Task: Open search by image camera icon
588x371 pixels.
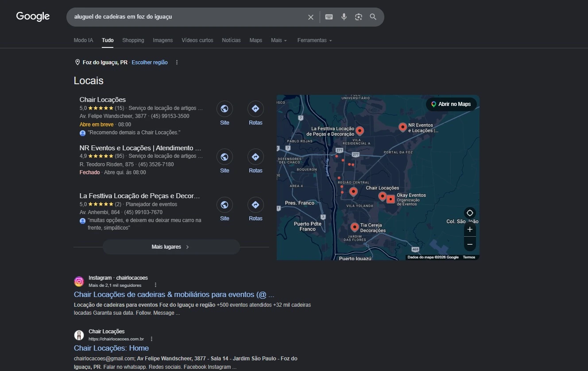Action: (x=359, y=17)
